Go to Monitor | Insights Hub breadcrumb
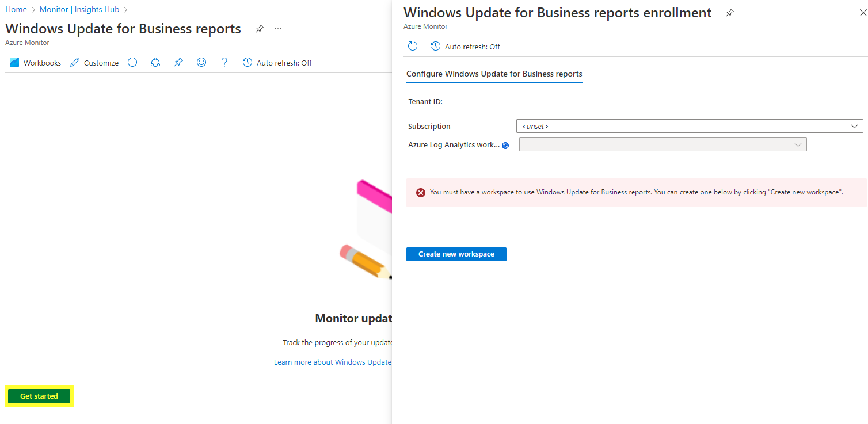Screen dimensions: 868x424 click(79, 9)
